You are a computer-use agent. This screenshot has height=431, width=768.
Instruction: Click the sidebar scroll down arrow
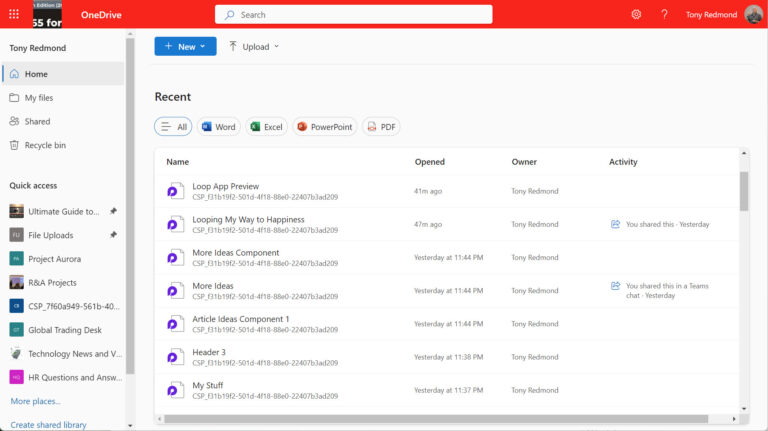(x=130, y=426)
